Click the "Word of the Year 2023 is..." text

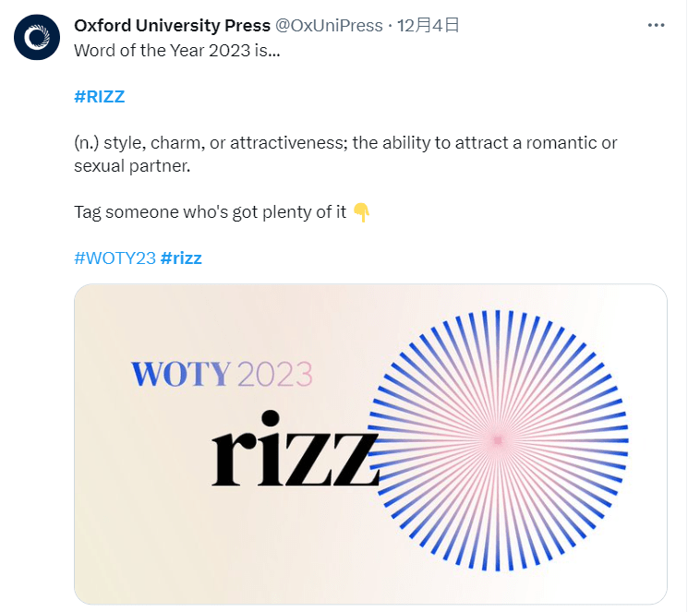coord(176,50)
